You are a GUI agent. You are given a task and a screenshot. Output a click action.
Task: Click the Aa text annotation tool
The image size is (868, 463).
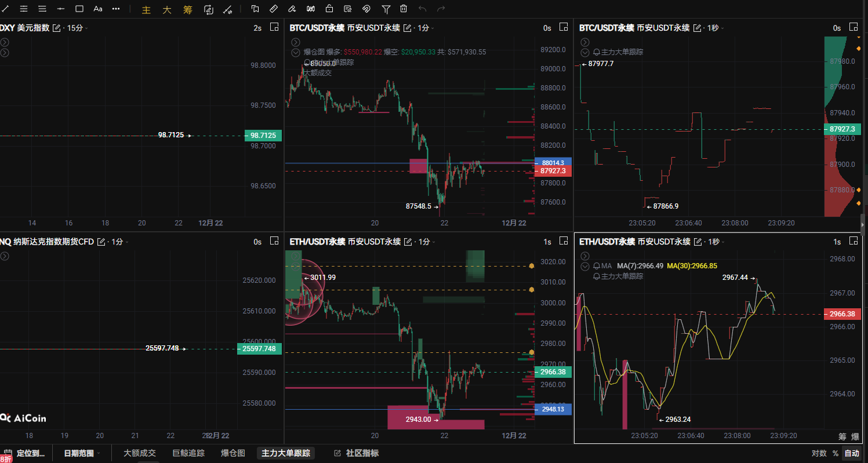coord(98,9)
